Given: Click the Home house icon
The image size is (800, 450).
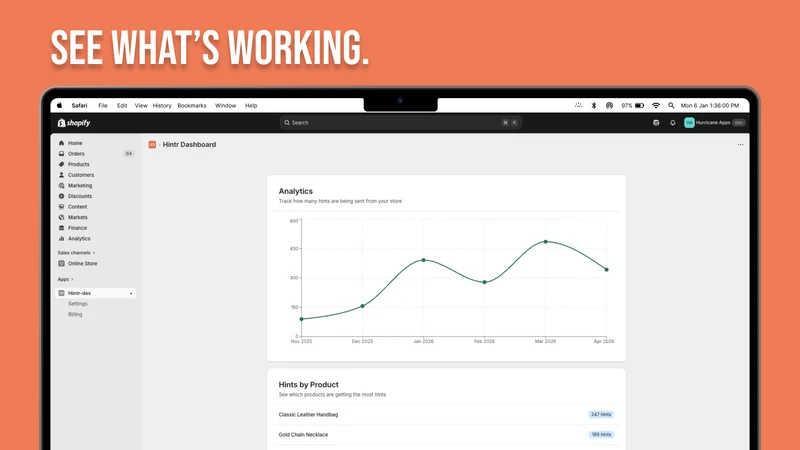Looking at the screenshot, I should (x=62, y=143).
